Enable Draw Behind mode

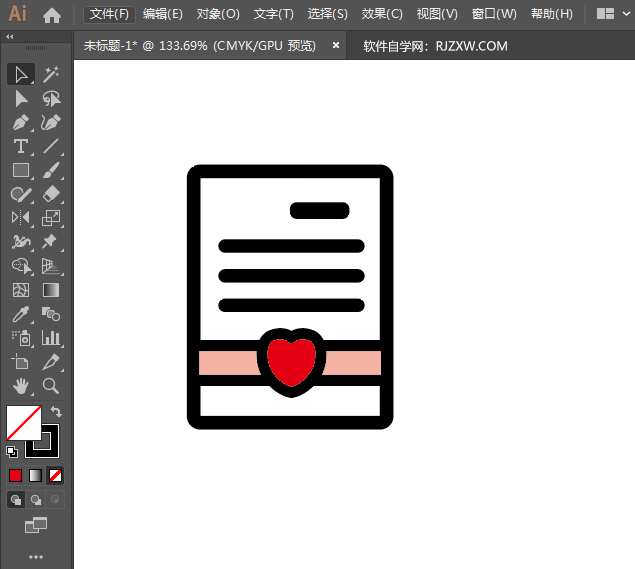(36, 500)
